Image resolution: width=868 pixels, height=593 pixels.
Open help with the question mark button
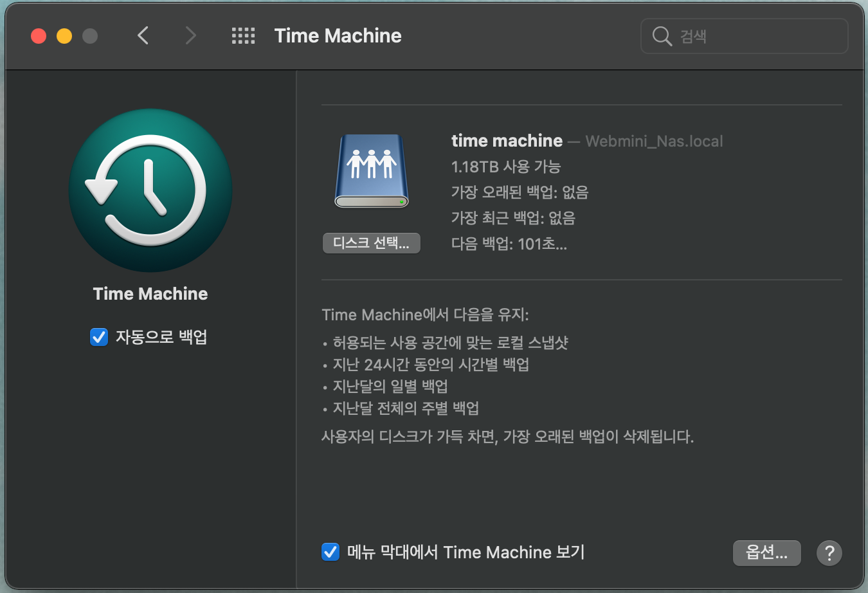(829, 552)
